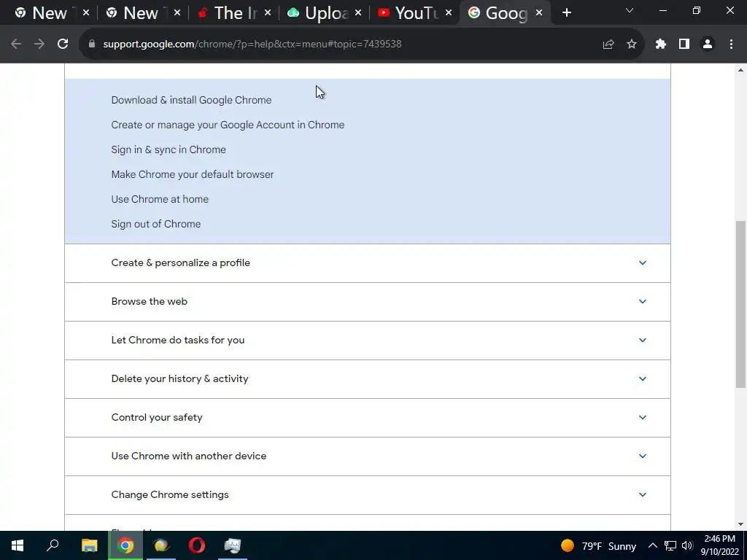Open Download & install Google Chrome article
This screenshot has width=747, height=560.
point(191,100)
